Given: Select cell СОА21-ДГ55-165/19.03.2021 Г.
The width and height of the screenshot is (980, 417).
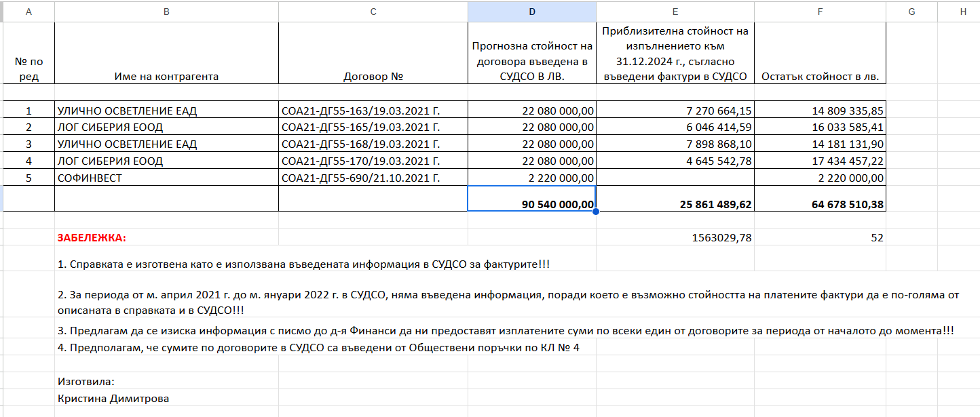Looking at the screenshot, I should (373, 127).
